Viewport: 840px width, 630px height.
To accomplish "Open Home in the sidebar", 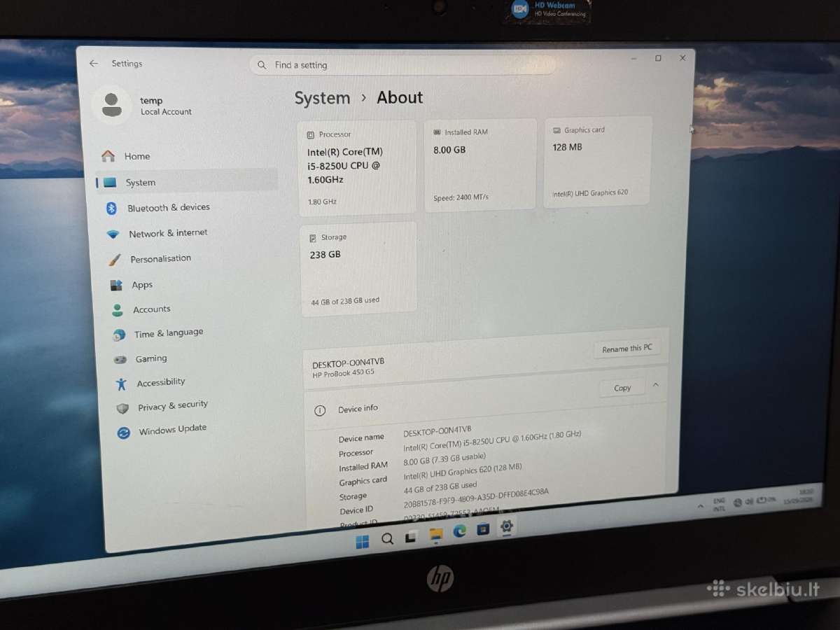I will pyautogui.click(x=185, y=155).
